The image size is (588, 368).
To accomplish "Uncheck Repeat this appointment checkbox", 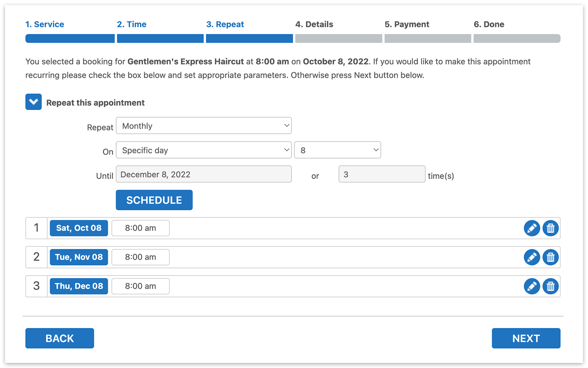I will click(34, 102).
